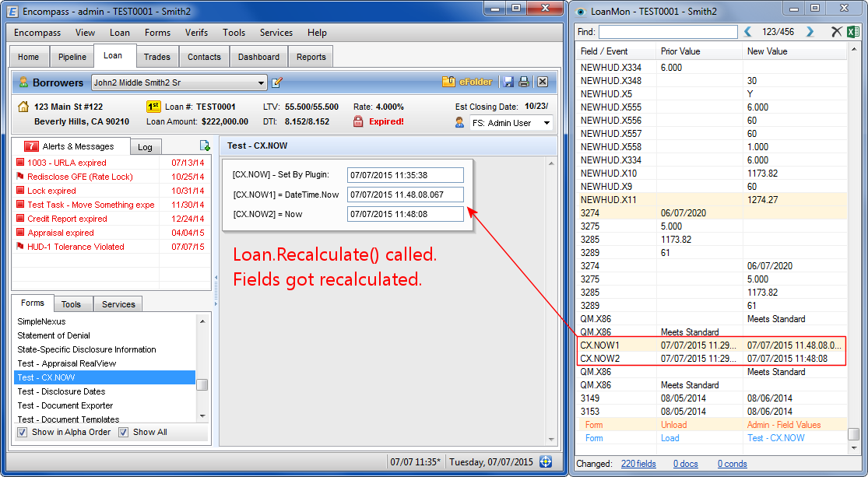
Task: Open the borrower pair dropdown
Action: 261,83
